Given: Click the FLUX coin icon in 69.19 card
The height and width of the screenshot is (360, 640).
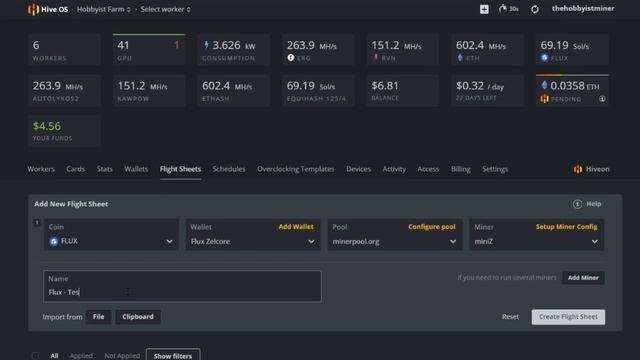Looking at the screenshot, I should 544,58.
